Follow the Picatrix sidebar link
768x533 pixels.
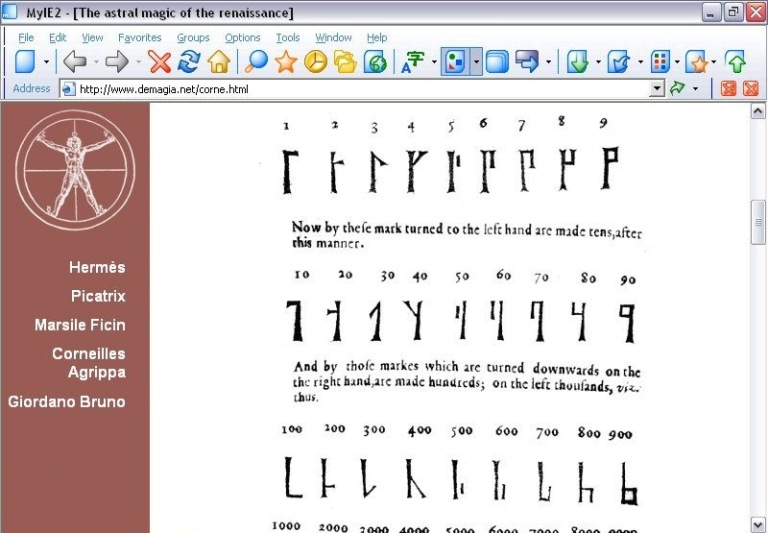pyautogui.click(x=98, y=296)
